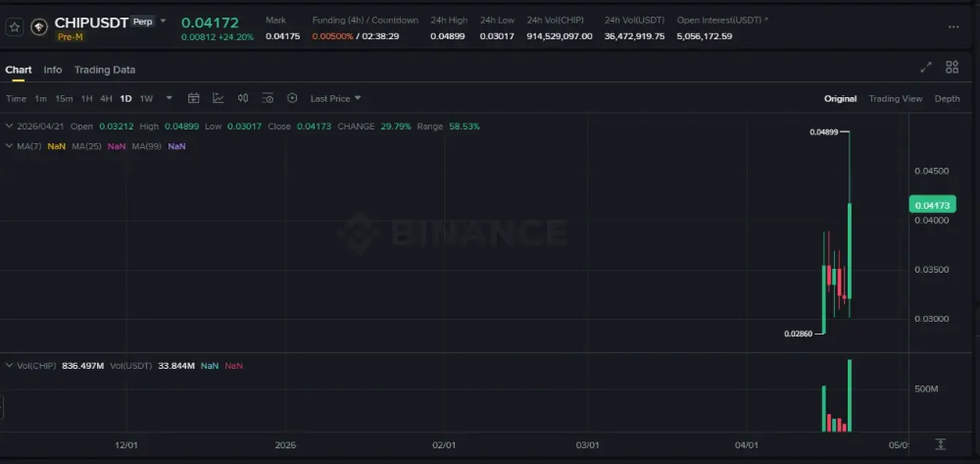The width and height of the screenshot is (980, 464).
Task: Switch to Depth chart view
Action: 947,99
